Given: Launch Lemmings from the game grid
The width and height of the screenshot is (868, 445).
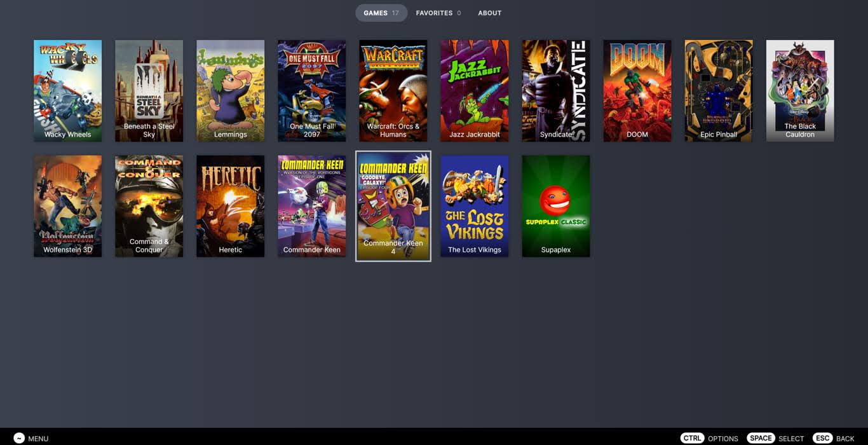Looking at the screenshot, I should tap(230, 90).
